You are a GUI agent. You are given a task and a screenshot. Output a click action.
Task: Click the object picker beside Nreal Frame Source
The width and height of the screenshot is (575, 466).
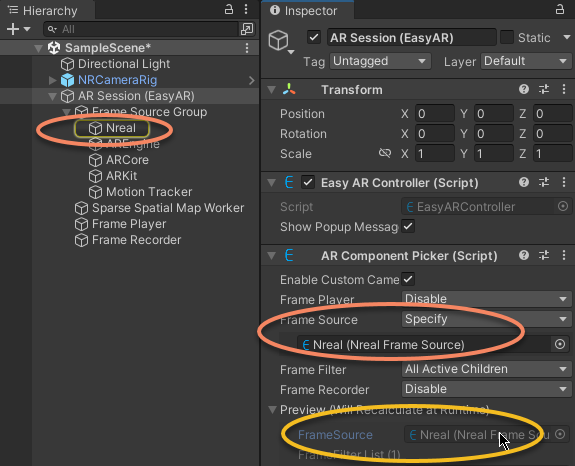pyautogui.click(x=560, y=344)
